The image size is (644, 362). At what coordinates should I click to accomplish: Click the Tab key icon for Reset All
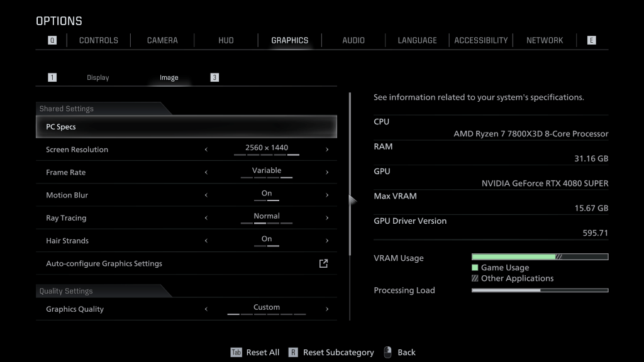pos(236,352)
